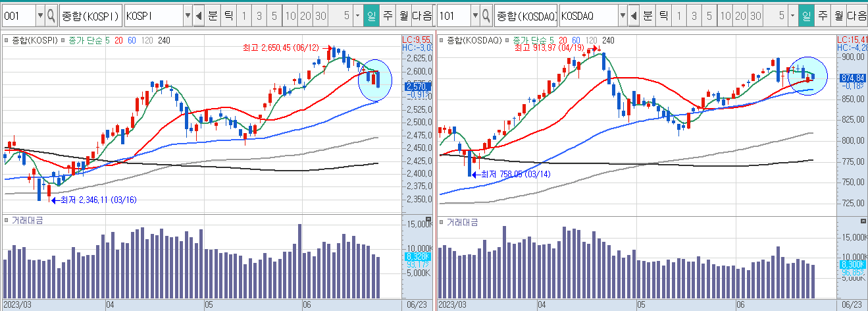The height and width of the screenshot is (311, 868).
Task: Switch KOSPI chart to minute (분) view
Action: tap(213, 15)
